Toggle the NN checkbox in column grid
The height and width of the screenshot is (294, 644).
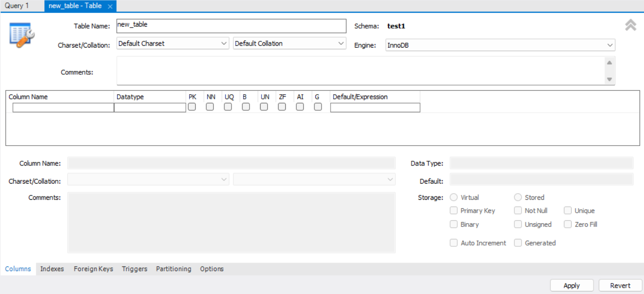(210, 107)
